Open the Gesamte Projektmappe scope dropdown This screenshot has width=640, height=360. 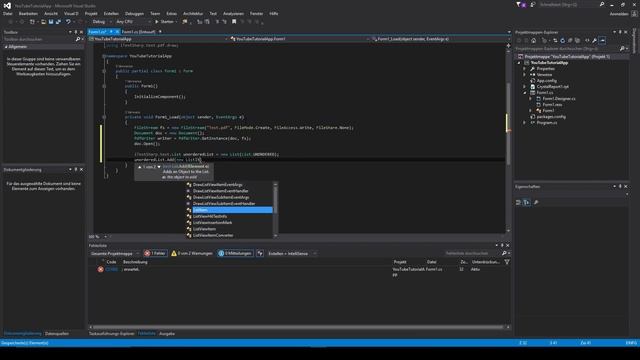[x=114, y=253]
